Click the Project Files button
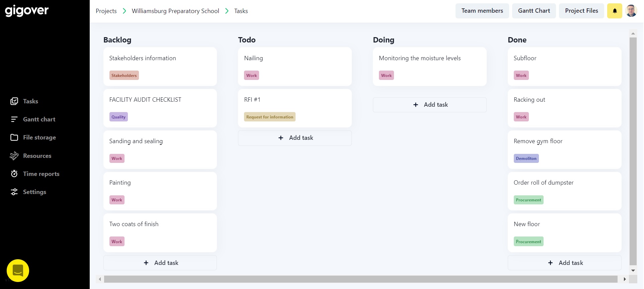This screenshot has width=644, height=289. (x=581, y=11)
